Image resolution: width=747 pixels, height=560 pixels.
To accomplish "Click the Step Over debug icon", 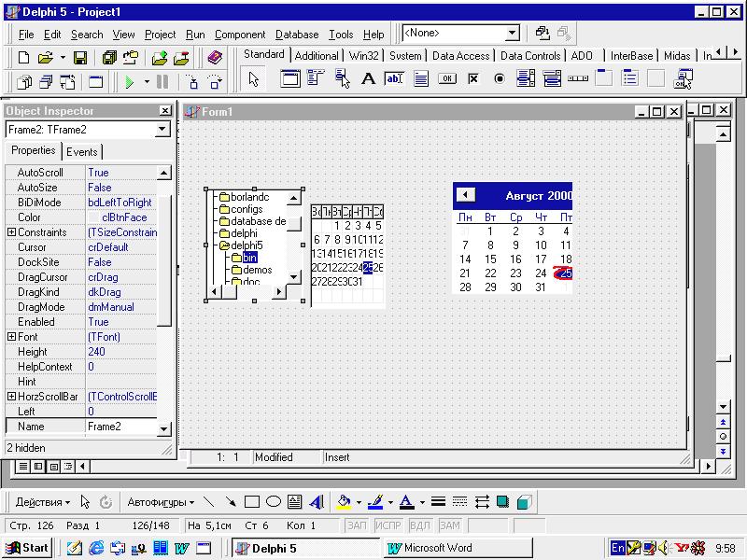I will coord(215,82).
